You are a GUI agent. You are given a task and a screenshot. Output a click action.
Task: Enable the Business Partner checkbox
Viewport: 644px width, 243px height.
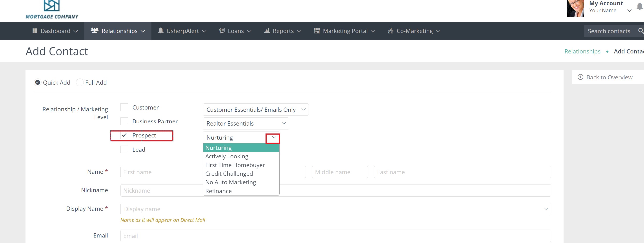124,121
